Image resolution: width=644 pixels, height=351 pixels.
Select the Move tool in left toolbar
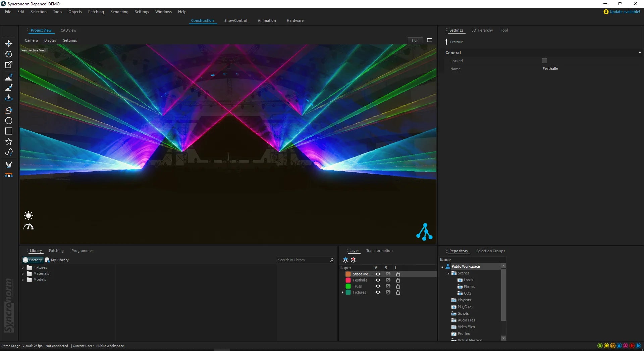coord(9,44)
